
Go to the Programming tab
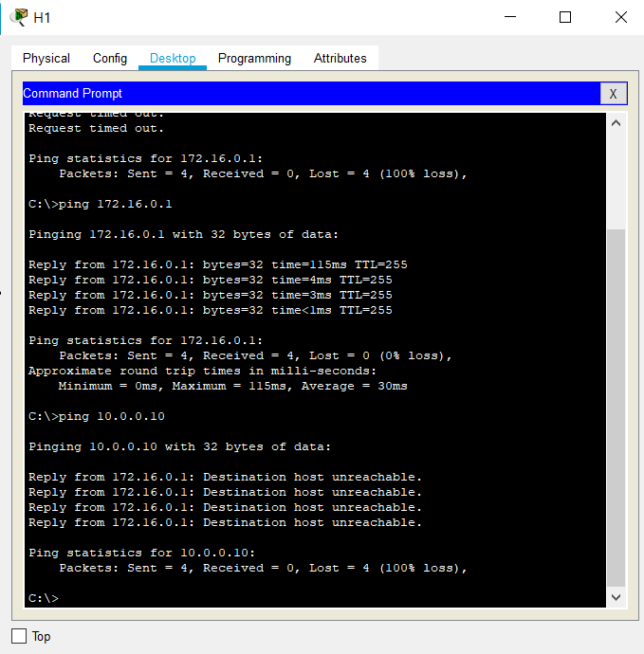tap(254, 59)
